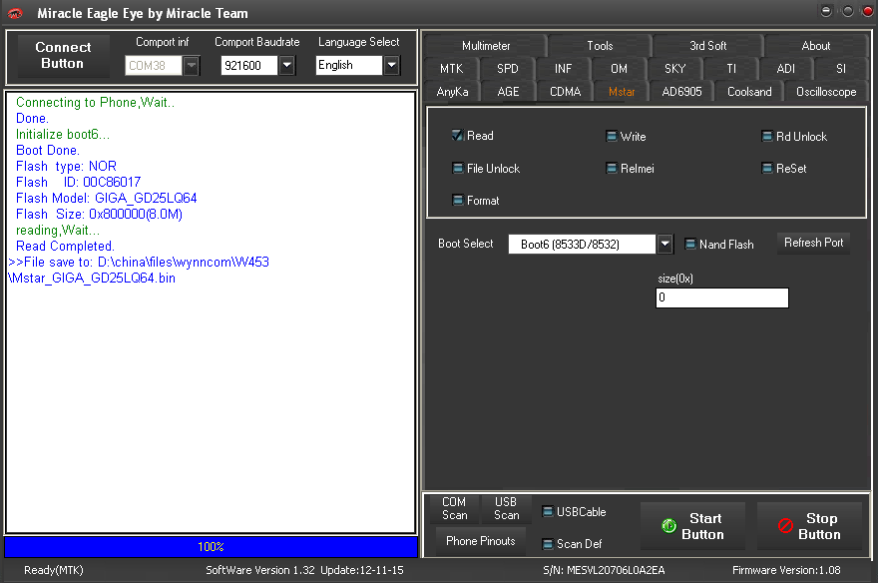This screenshot has width=878, height=583.
Task: Open the Tools tab
Action: pos(600,45)
